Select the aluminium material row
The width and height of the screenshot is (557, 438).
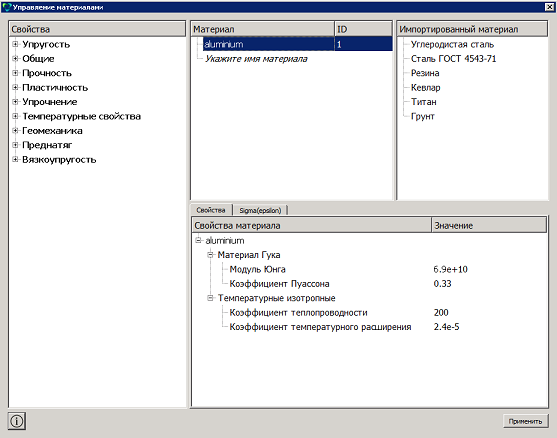click(298, 44)
